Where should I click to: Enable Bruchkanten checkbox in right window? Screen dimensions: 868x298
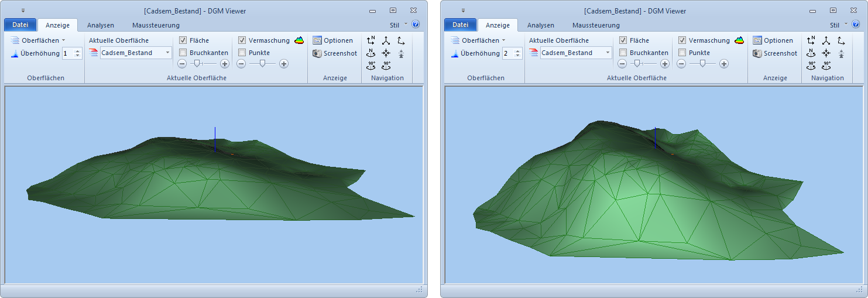tap(623, 53)
